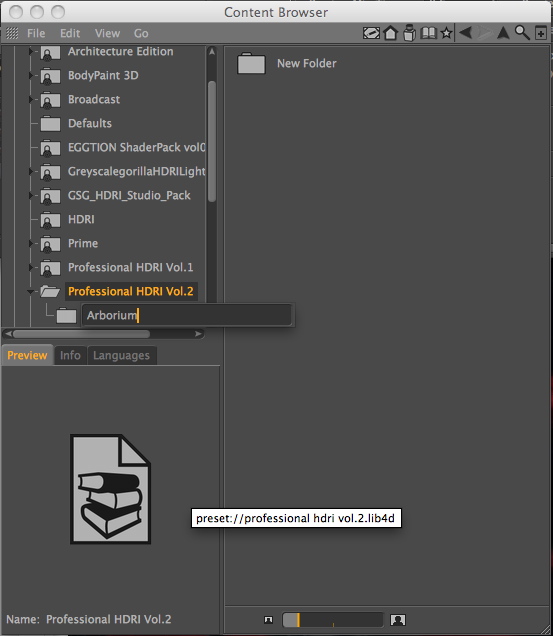Collapse Professional HDRI Vol.2 library
The width and height of the screenshot is (553, 636).
pos(30,291)
